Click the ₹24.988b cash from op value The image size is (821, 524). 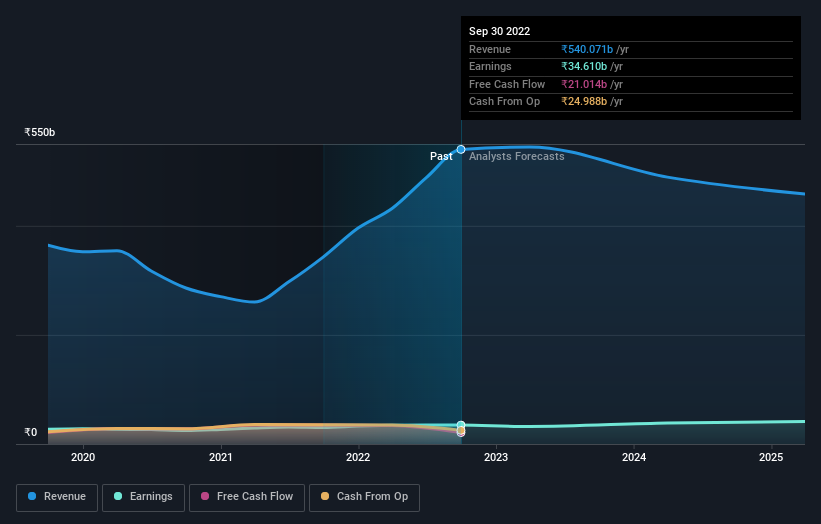[x=584, y=102]
